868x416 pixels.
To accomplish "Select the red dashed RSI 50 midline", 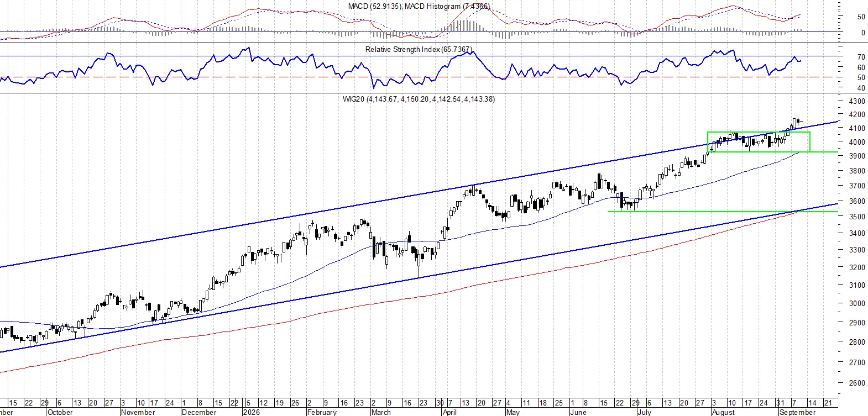I will [x=419, y=77].
